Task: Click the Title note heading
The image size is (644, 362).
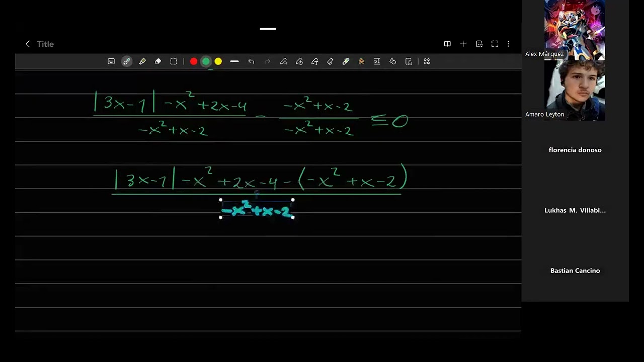Action: pyautogui.click(x=45, y=44)
